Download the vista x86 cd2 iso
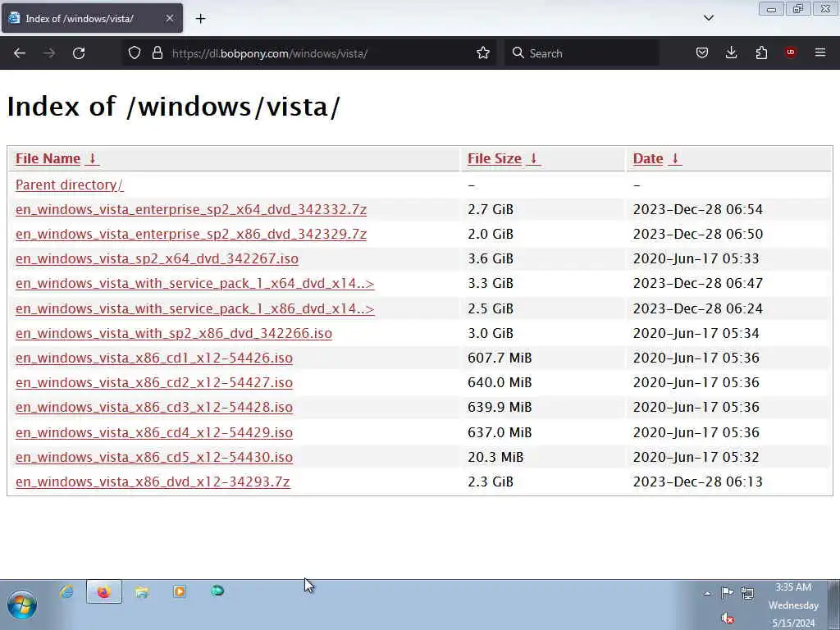 pos(154,382)
